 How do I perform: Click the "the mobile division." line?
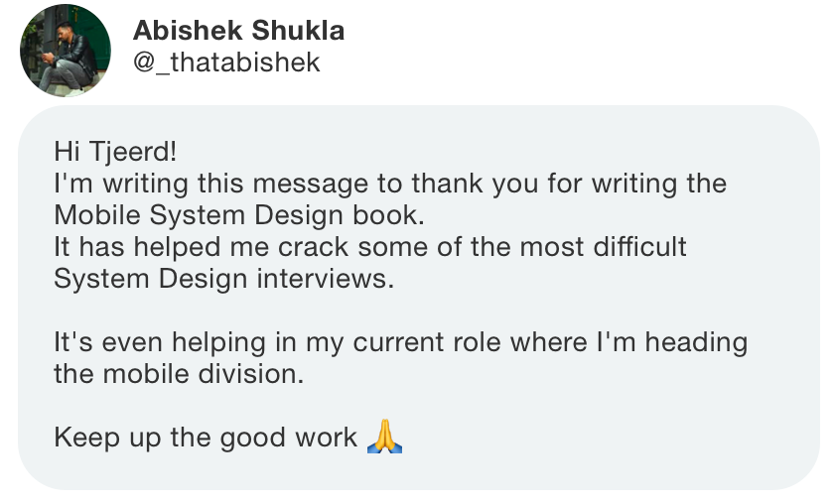[x=179, y=374]
